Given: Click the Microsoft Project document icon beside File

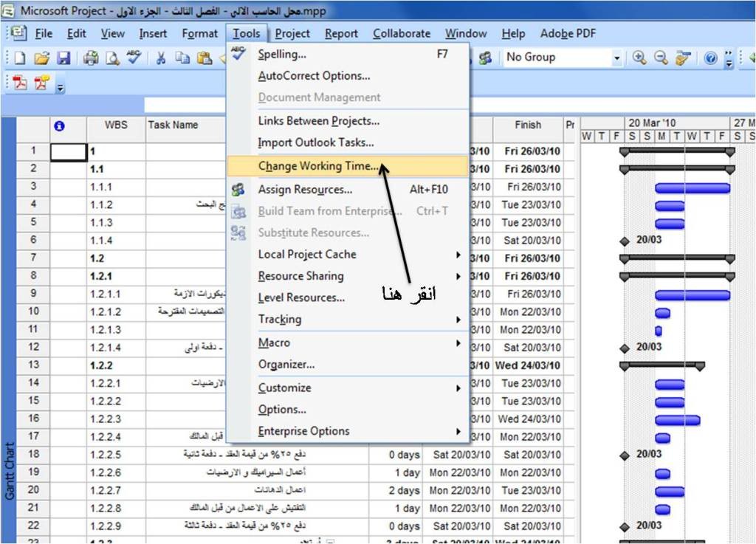Looking at the screenshot, I should point(19,32).
